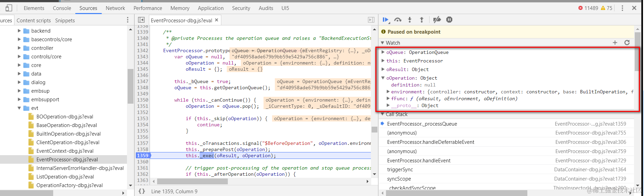The image size is (644, 196).
Task: Click the file navigator vertical scrollbar
Action: coord(130,86)
